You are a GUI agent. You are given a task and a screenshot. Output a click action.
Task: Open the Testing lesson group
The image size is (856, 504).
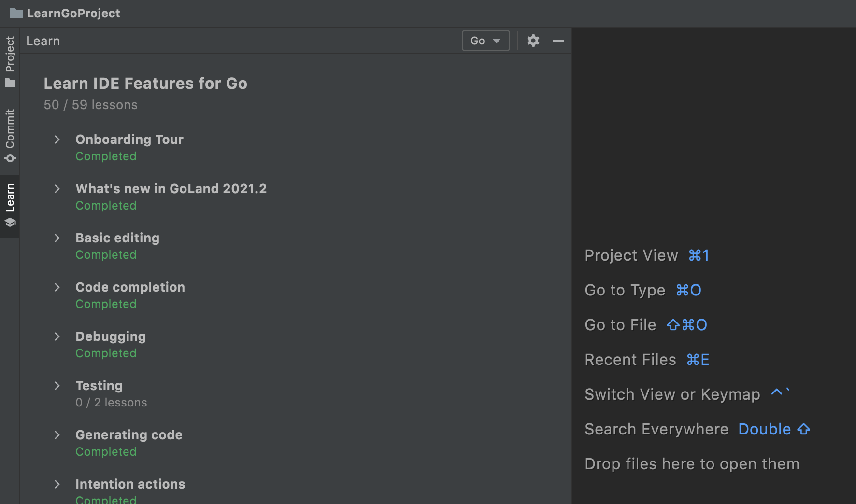point(99,386)
